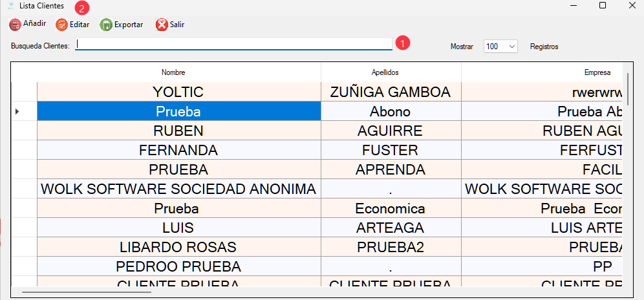Click the Empresa column header
This screenshot has width=644, height=300.
(595, 72)
